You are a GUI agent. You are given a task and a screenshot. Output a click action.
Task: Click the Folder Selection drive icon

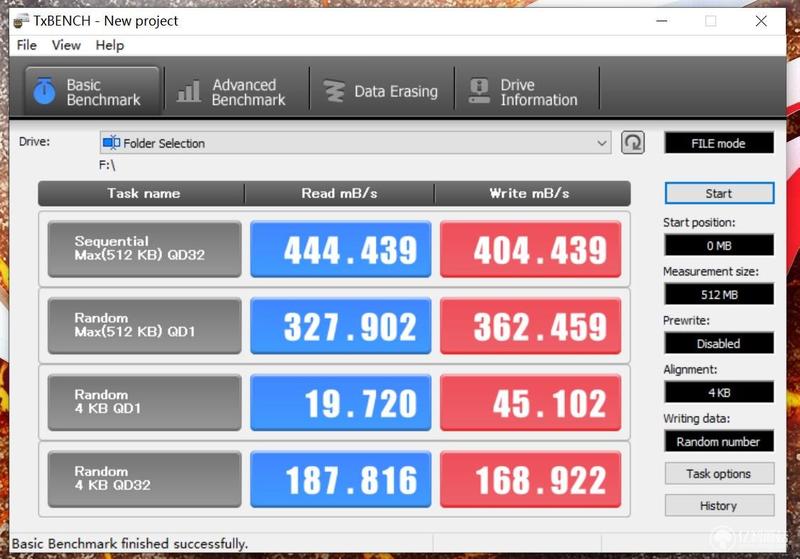pos(111,143)
